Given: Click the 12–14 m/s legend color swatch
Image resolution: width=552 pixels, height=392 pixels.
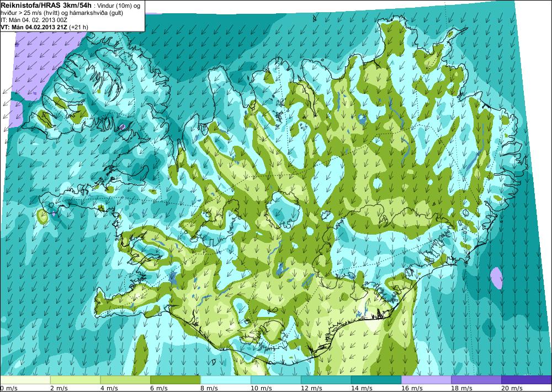Looking at the screenshot, I should [326, 380].
